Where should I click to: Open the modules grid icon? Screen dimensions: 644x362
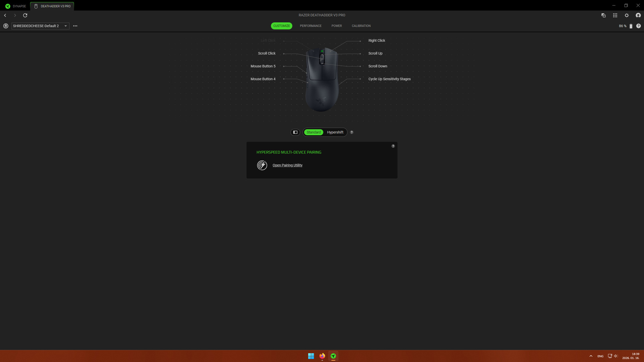pos(615,15)
